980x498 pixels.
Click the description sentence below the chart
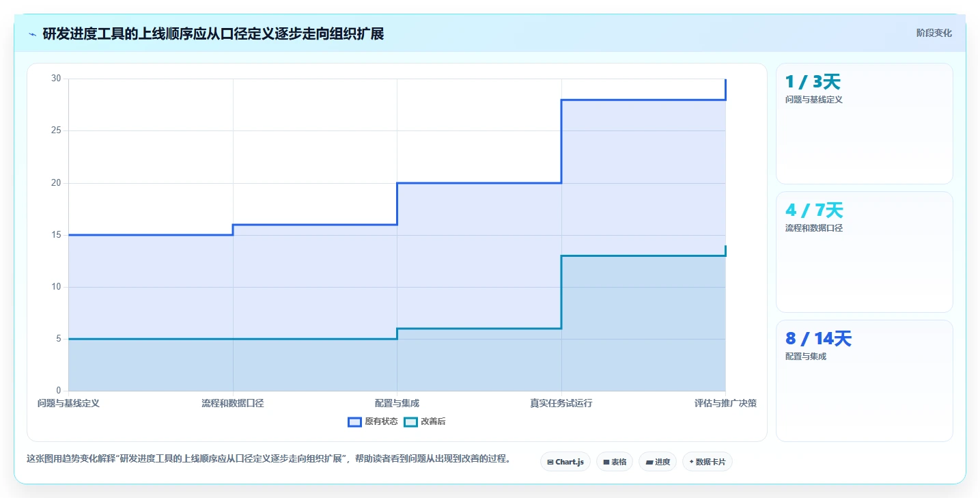268,458
